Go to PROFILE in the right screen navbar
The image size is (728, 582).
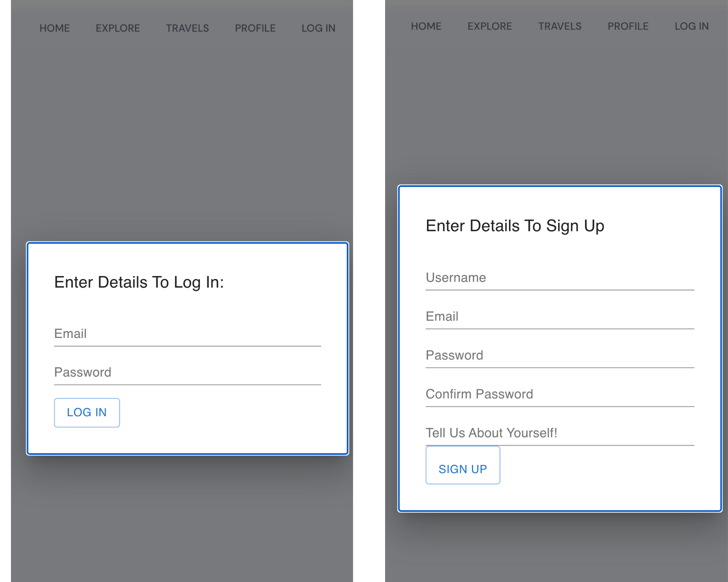click(x=628, y=26)
